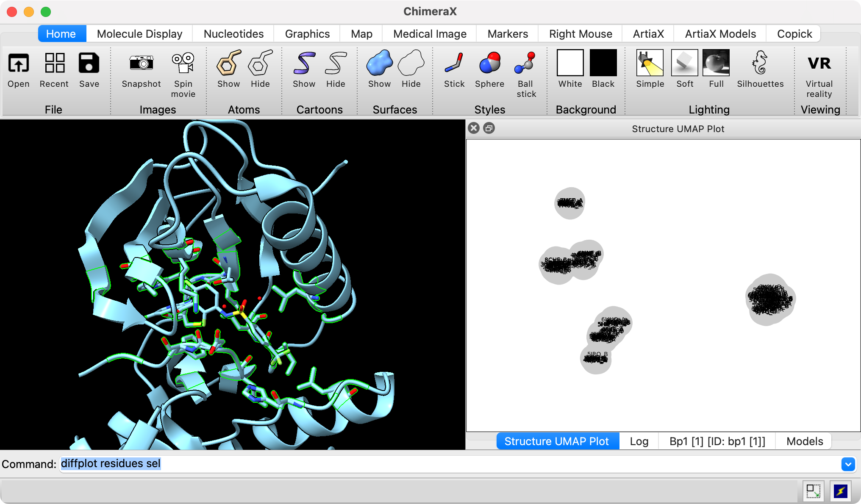Switch to the Log panel tab
Viewport: 861px width, 504px height.
tap(639, 441)
